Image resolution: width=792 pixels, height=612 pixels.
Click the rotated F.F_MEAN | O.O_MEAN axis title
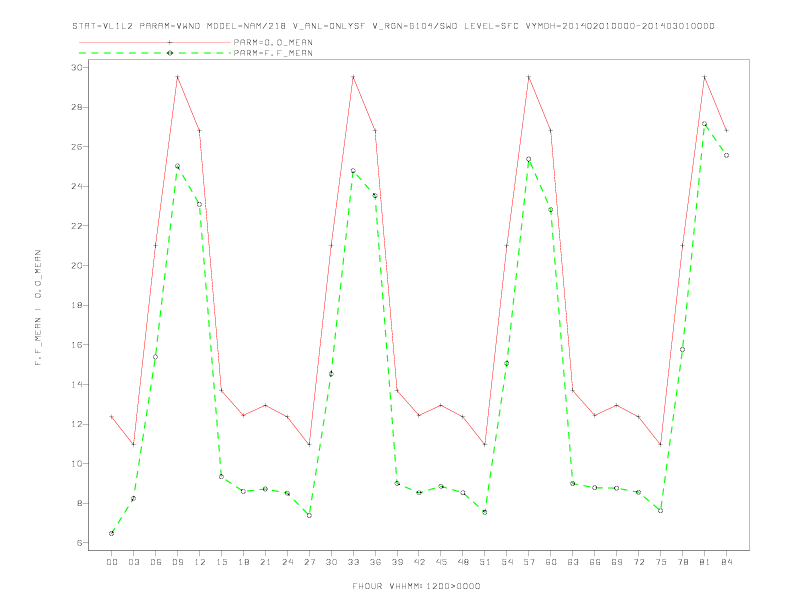click(x=38, y=308)
